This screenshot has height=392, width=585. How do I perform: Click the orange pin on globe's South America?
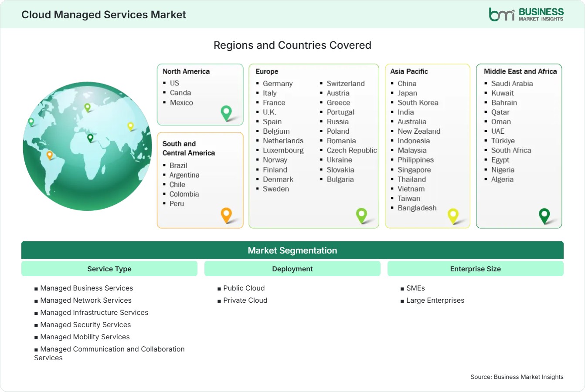(50, 155)
